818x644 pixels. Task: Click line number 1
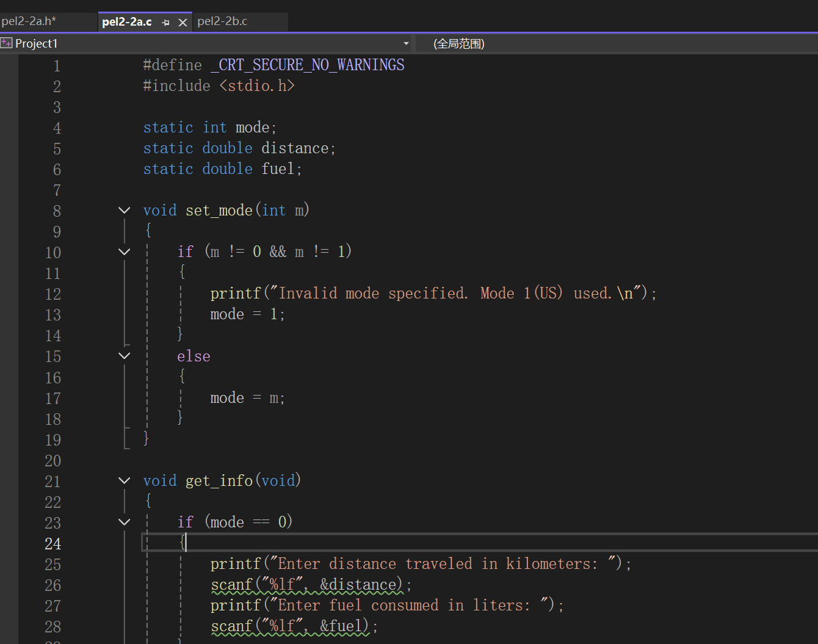click(57, 65)
